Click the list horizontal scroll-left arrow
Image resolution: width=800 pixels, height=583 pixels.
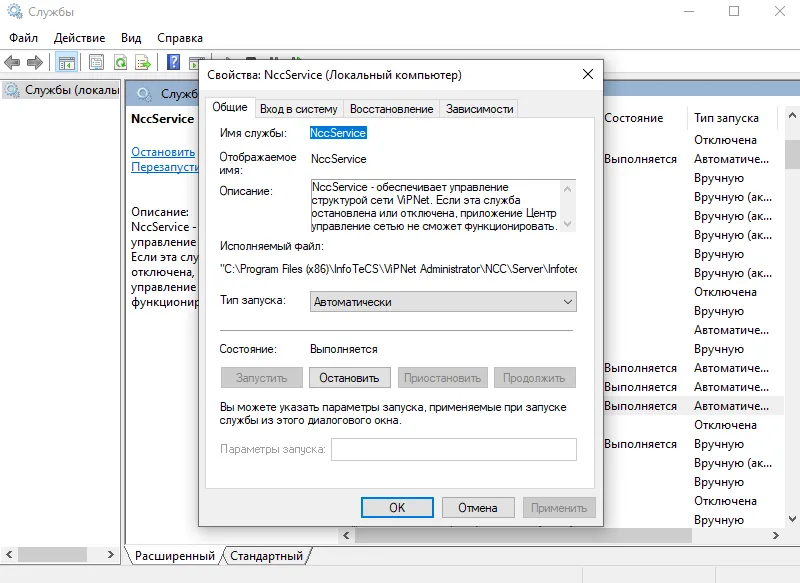coord(346,535)
